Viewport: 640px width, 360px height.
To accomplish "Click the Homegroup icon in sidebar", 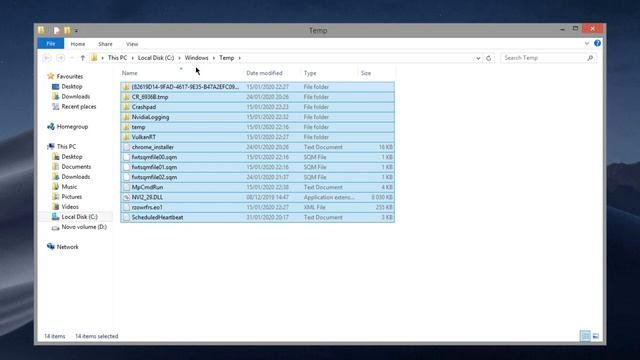I will pos(51,127).
